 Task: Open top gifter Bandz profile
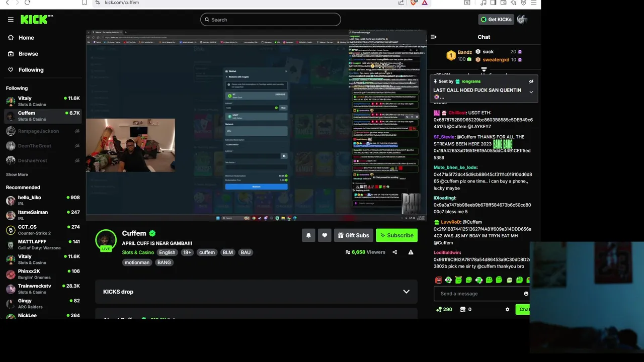pyautogui.click(x=459, y=55)
